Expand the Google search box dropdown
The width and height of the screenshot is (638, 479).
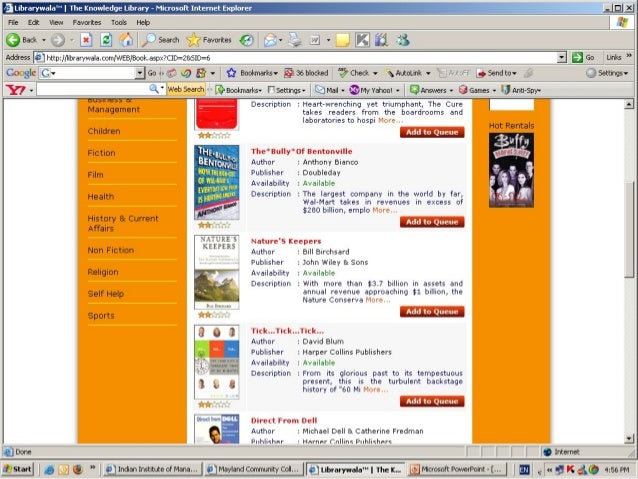pyautogui.click(x=139, y=73)
